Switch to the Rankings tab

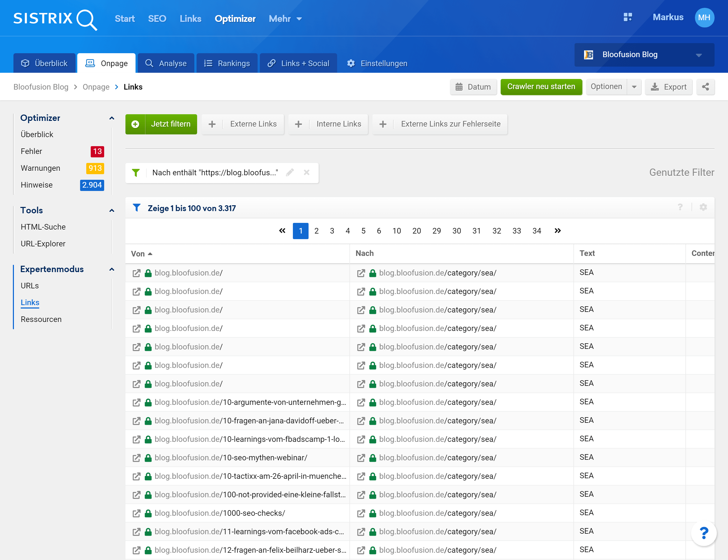(227, 63)
